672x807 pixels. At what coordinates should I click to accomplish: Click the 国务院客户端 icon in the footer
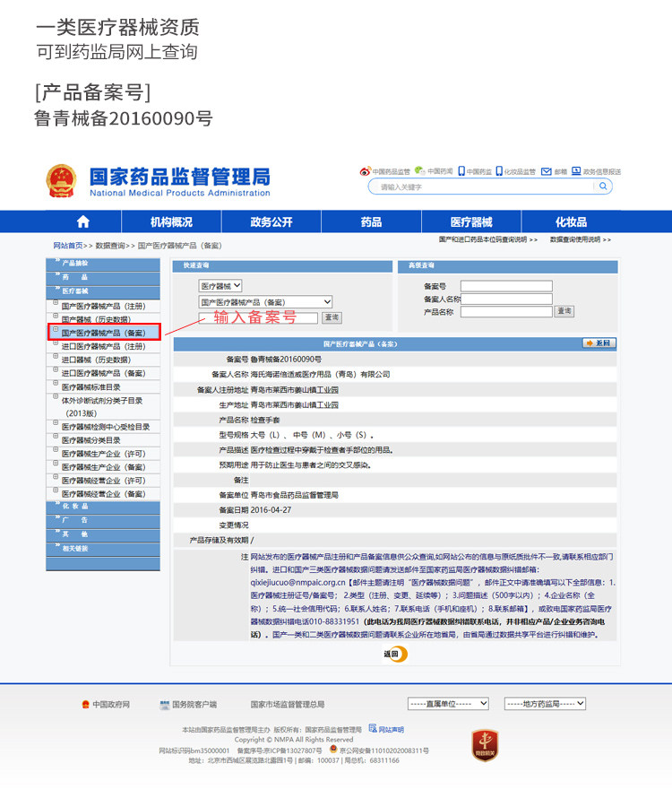[165, 705]
